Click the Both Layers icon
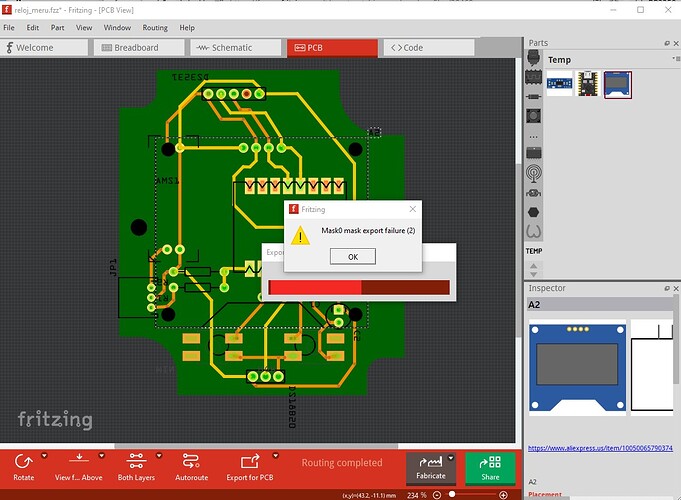681x500 pixels. pyautogui.click(x=136, y=461)
